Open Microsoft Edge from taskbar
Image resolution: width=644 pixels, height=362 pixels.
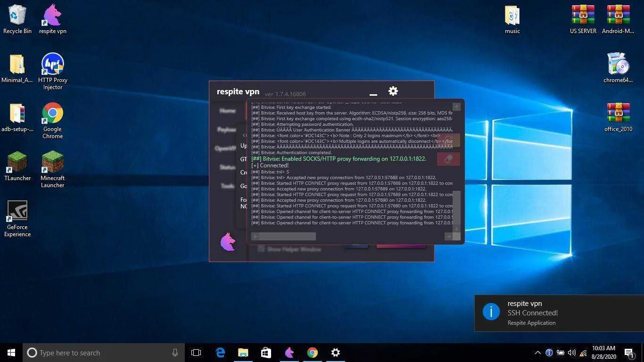(x=220, y=353)
